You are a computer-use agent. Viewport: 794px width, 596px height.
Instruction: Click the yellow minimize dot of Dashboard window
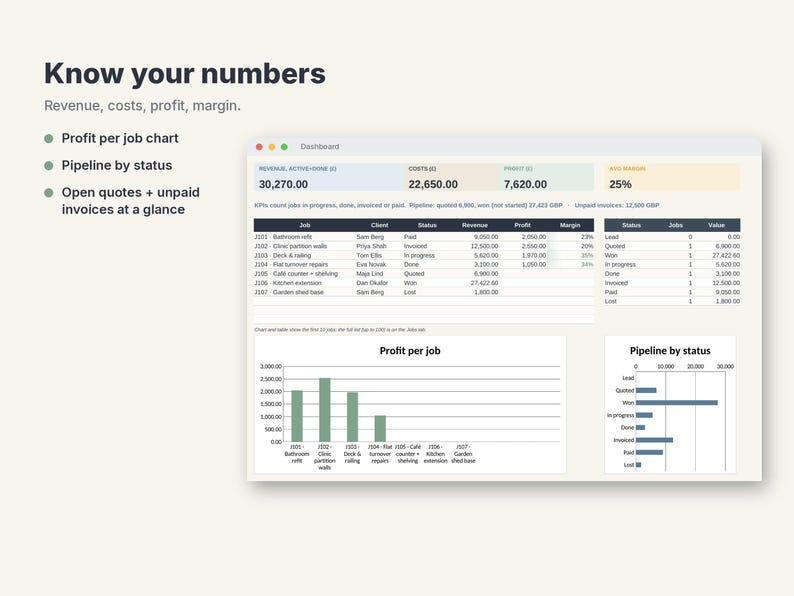272,147
